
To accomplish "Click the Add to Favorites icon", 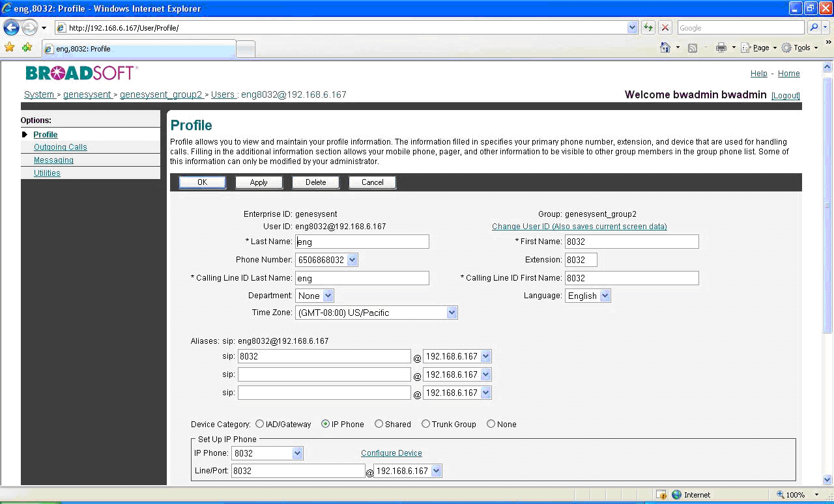I will click(x=27, y=48).
